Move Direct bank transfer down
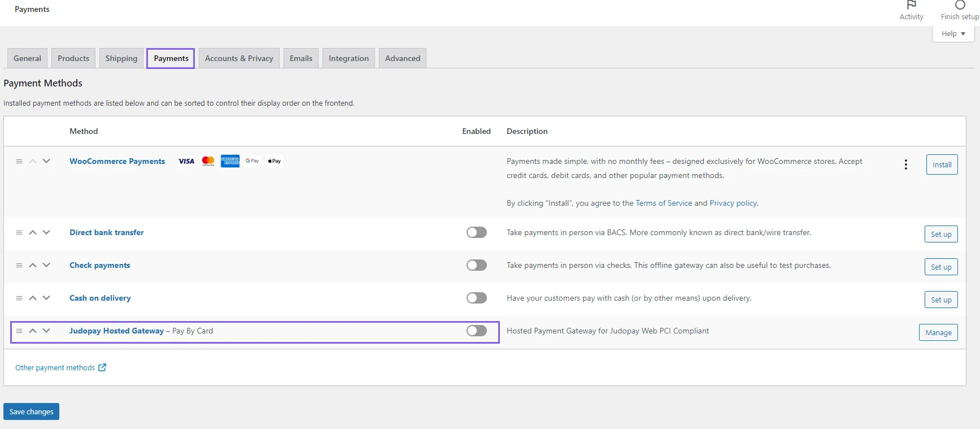 point(46,232)
